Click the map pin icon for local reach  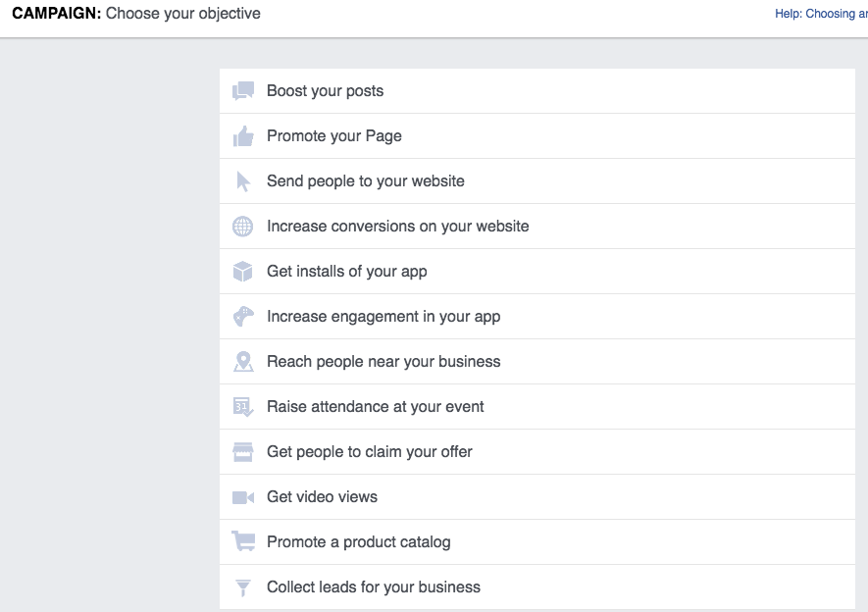point(242,361)
